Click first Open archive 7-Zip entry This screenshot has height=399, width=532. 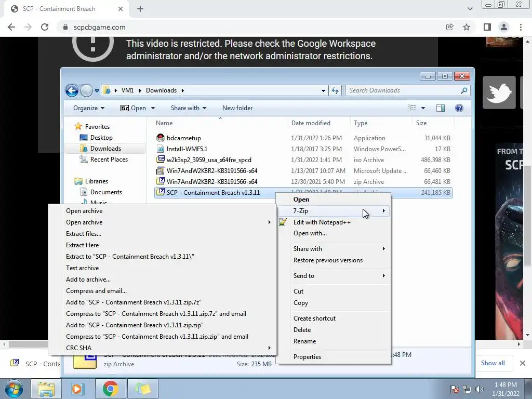click(162, 211)
